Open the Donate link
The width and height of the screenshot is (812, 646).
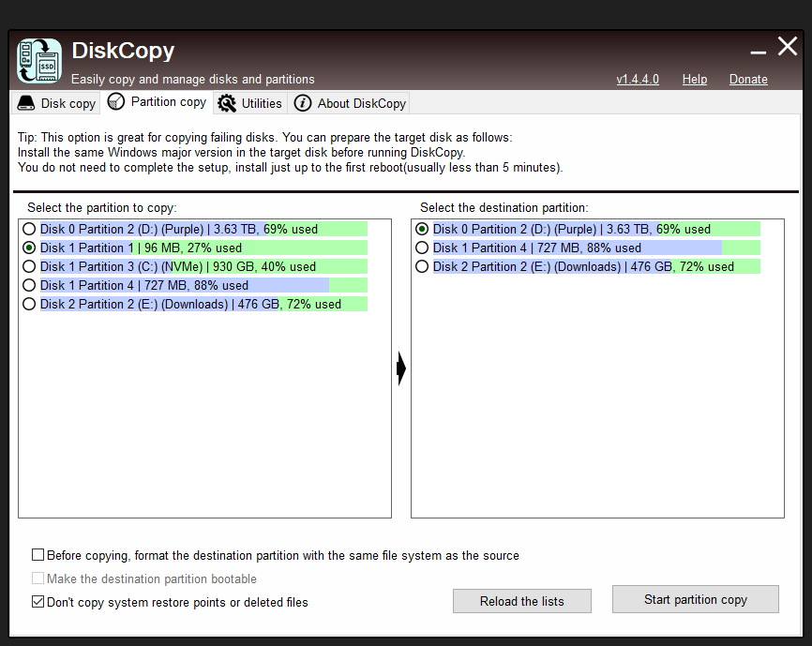click(x=748, y=79)
